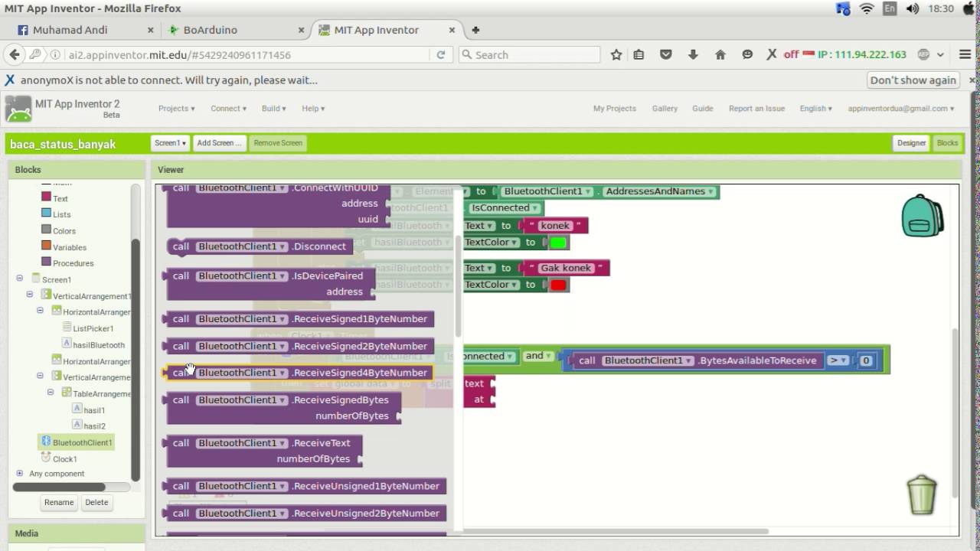Click the horizontal scrollbar under the Blocks tree
The width and height of the screenshot is (980, 551).
pyautogui.click(x=60, y=487)
